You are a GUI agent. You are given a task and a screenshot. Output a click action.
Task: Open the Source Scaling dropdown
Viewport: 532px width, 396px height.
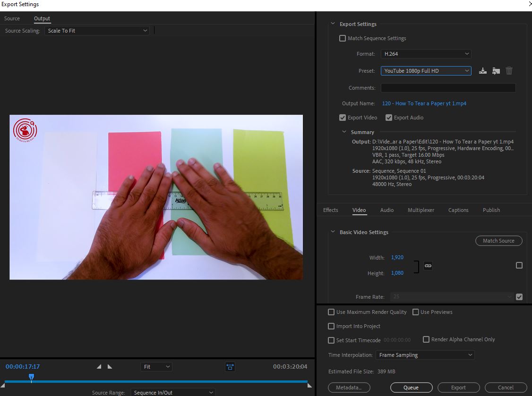[97, 31]
